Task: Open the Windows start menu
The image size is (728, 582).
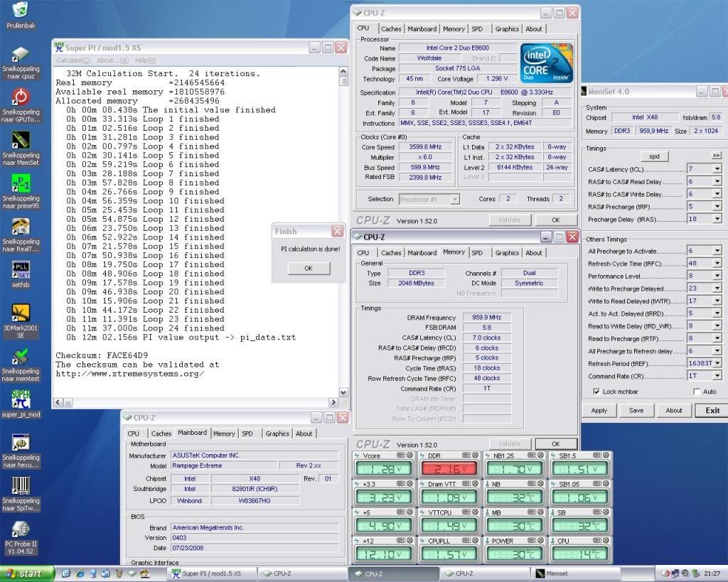Action: click(27, 573)
